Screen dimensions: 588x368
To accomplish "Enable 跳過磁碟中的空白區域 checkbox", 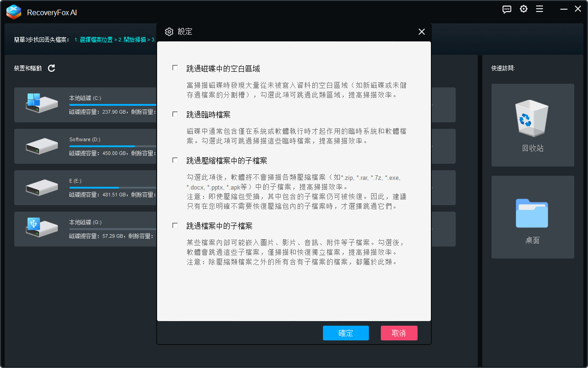I will click(x=175, y=67).
